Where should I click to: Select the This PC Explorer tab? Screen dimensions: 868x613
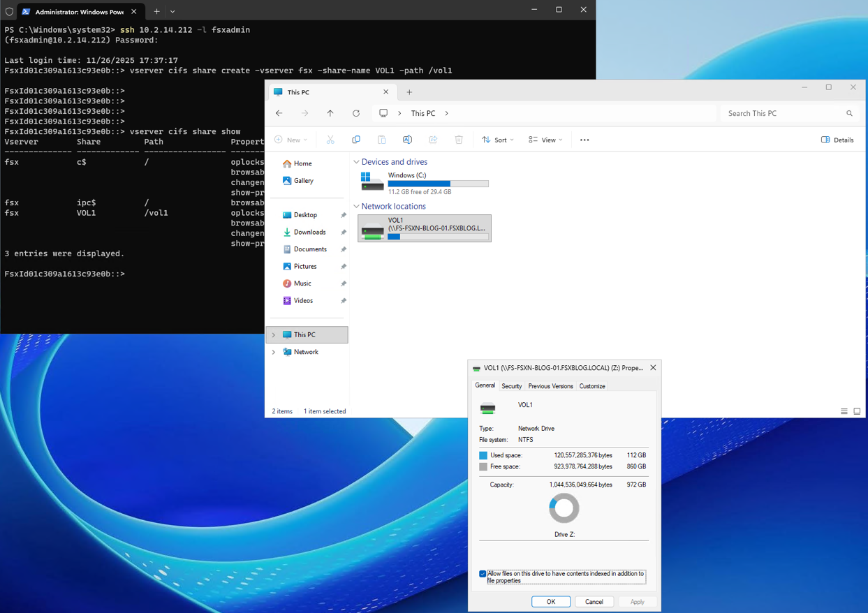[331, 92]
